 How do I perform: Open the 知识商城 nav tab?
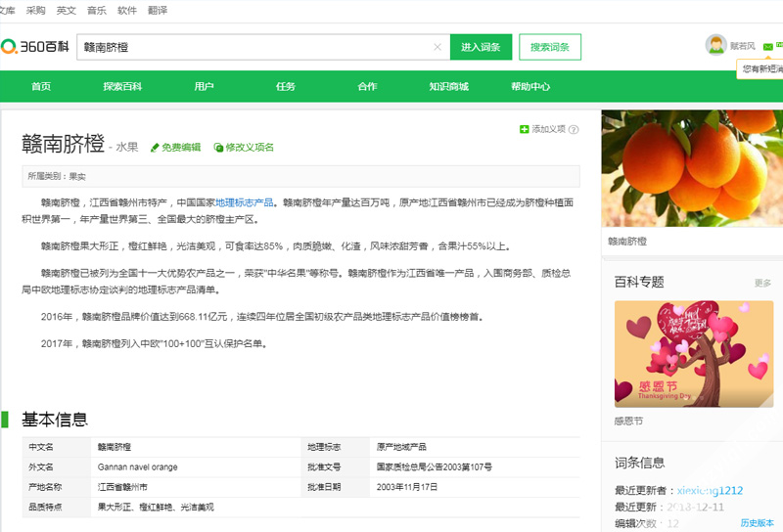tap(449, 86)
